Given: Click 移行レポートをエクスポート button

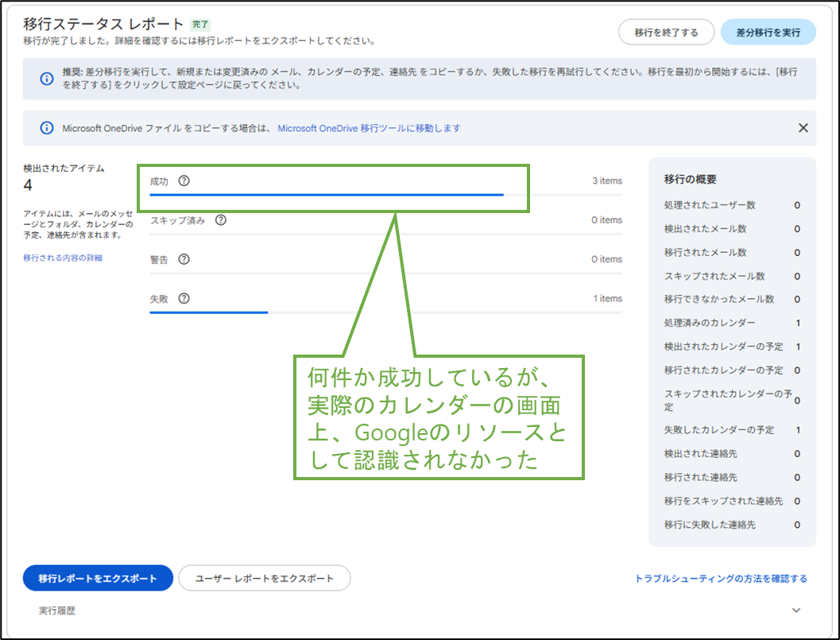Looking at the screenshot, I should coord(98,578).
